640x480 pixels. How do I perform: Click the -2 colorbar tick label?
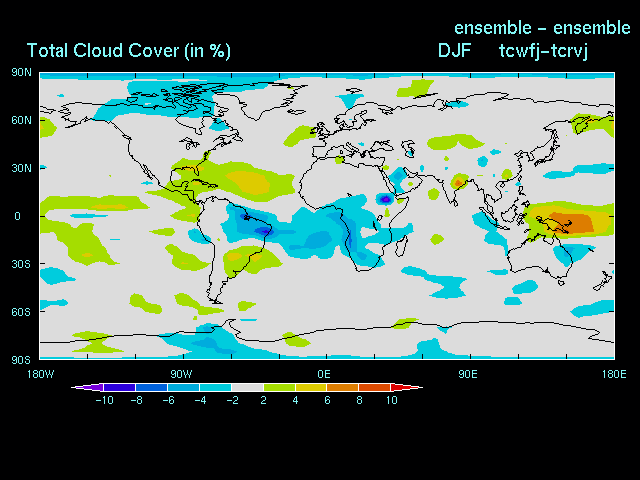click(233, 400)
